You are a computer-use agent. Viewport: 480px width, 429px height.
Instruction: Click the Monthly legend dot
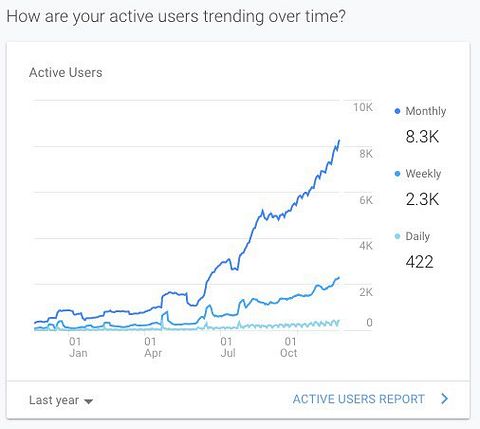pyautogui.click(x=397, y=111)
